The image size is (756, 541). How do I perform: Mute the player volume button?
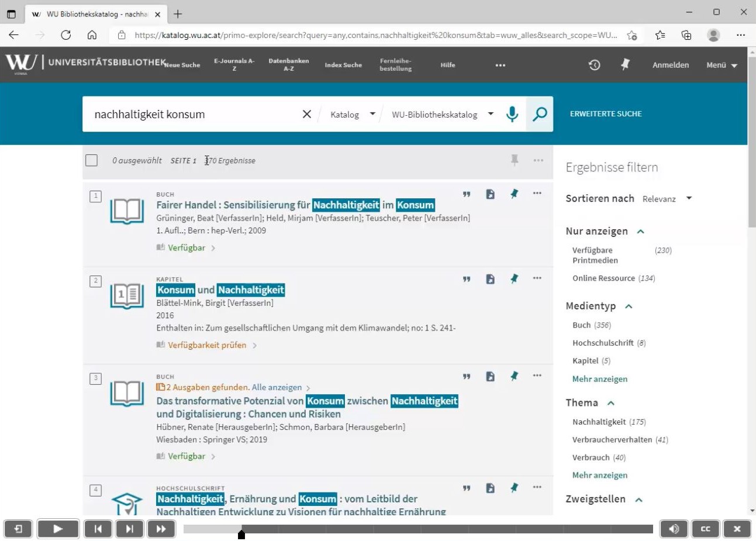click(674, 529)
